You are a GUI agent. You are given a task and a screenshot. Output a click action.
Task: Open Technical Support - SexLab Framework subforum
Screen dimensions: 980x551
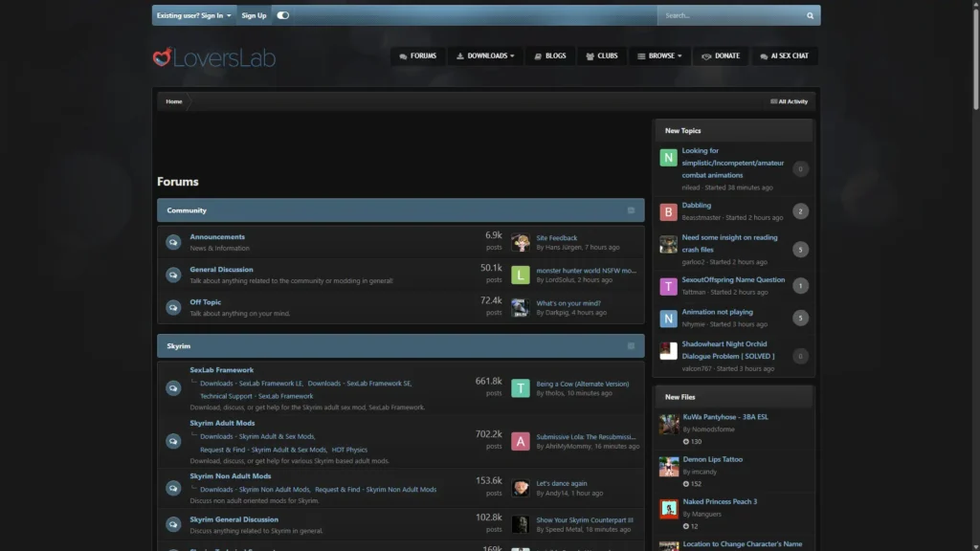point(256,396)
